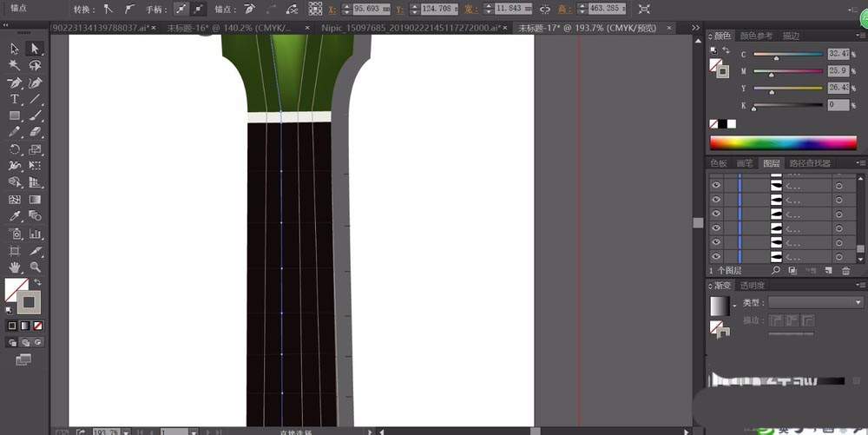Choose the Rectangle tool
Image resolution: width=868 pixels, height=435 pixels.
tap(15, 115)
